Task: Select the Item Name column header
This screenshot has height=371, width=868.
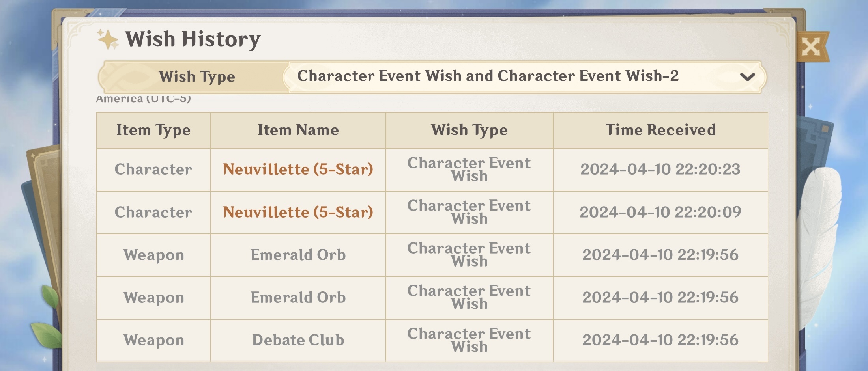Action: [x=298, y=130]
